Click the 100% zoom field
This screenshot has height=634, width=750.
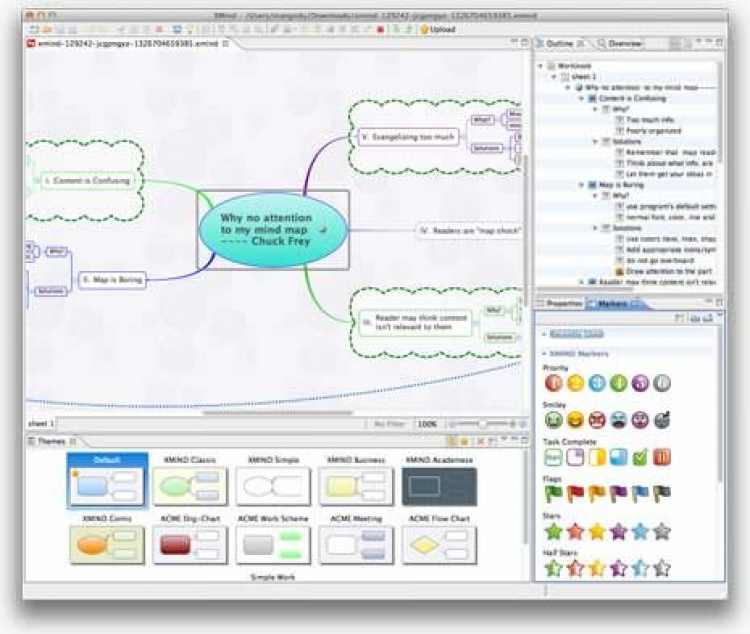[x=427, y=424]
